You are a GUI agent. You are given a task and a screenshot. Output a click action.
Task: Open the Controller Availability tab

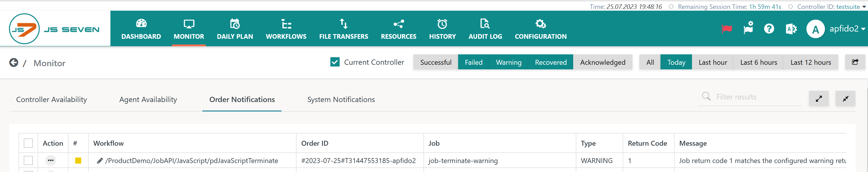coord(51,99)
